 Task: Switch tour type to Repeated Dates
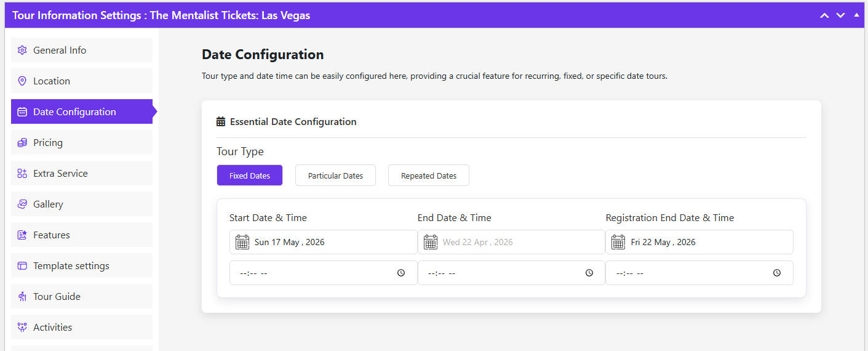[x=429, y=175]
